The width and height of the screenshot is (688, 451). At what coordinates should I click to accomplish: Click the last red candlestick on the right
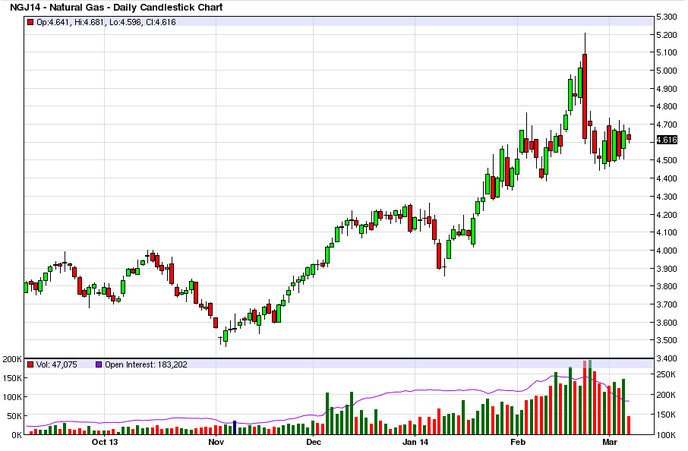(x=629, y=137)
